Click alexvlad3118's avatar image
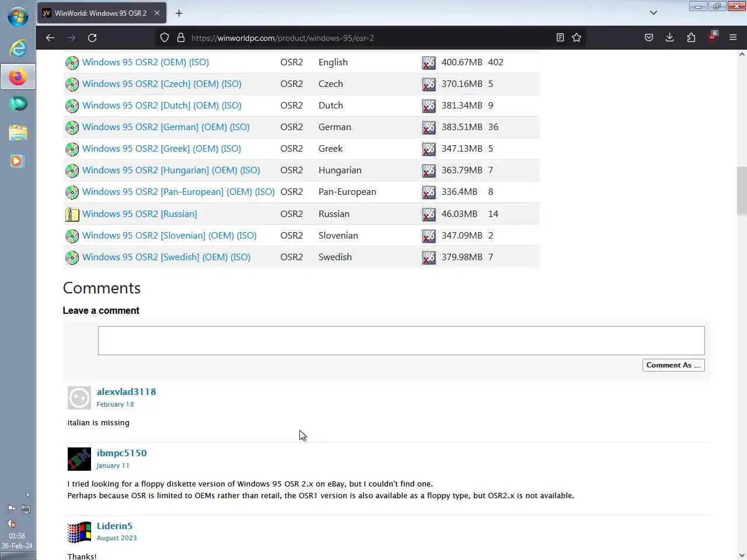The width and height of the screenshot is (747, 560). tap(79, 398)
